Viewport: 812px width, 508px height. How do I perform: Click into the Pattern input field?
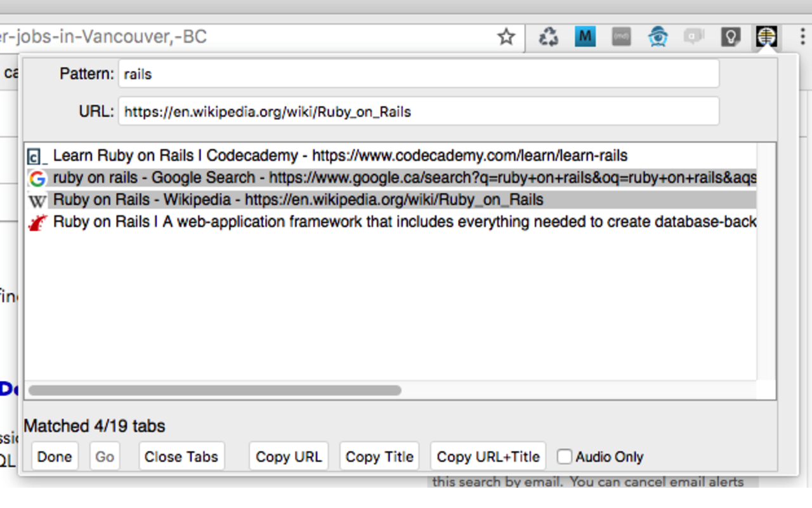(418, 74)
